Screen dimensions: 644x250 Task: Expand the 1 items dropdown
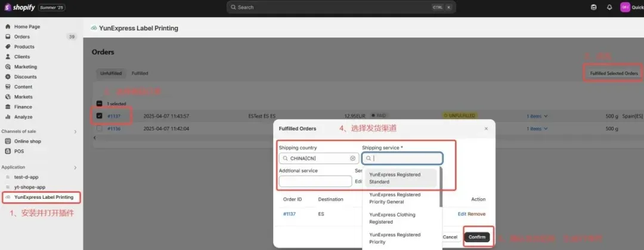[x=537, y=116]
